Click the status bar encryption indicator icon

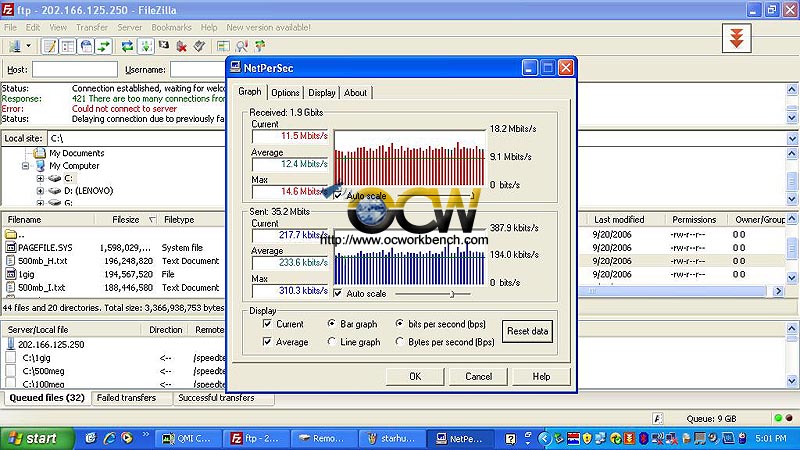(658, 418)
